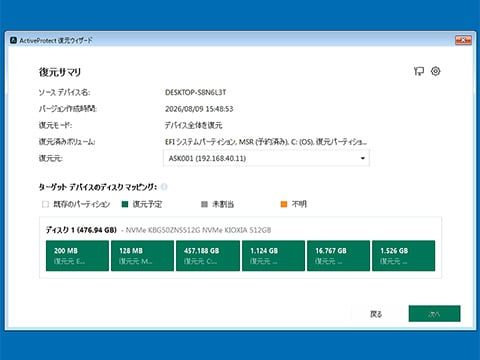Select the 457.188 GB partition block
480x360 pixels.
point(208,256)
